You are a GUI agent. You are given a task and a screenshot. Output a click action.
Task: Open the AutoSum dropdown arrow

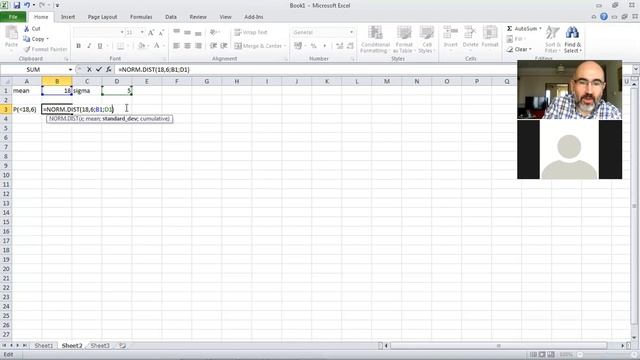540,29
